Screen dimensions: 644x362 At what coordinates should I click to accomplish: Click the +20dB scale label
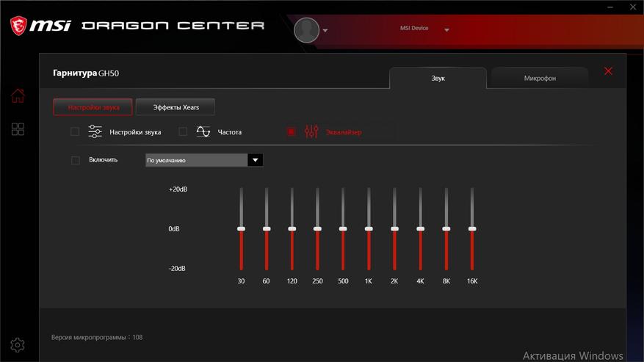point(178,189)
